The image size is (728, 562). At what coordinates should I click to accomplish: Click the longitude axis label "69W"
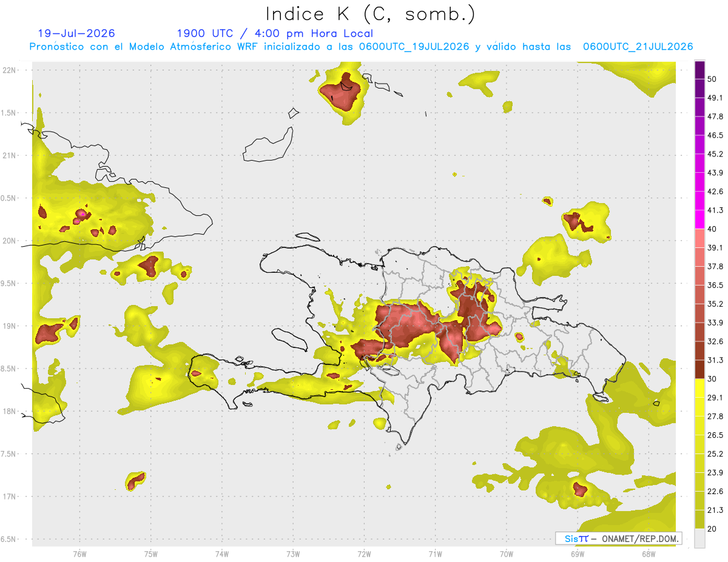point(578,555)
